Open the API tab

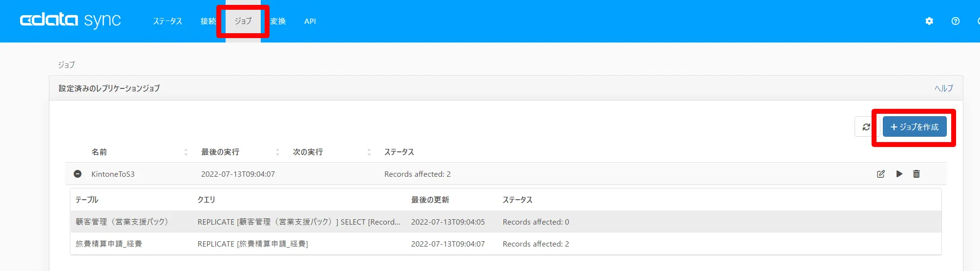[310, 21]
